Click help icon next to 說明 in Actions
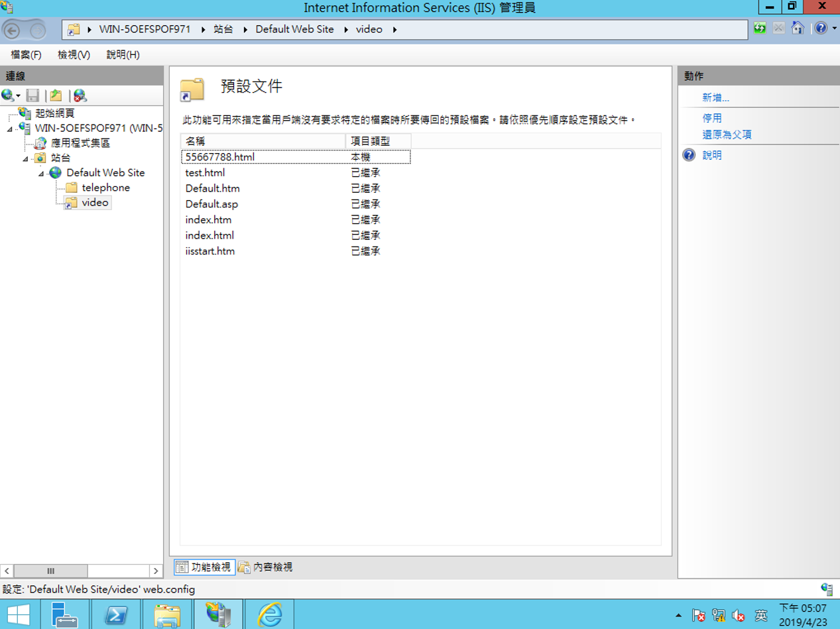 (689, 155)
